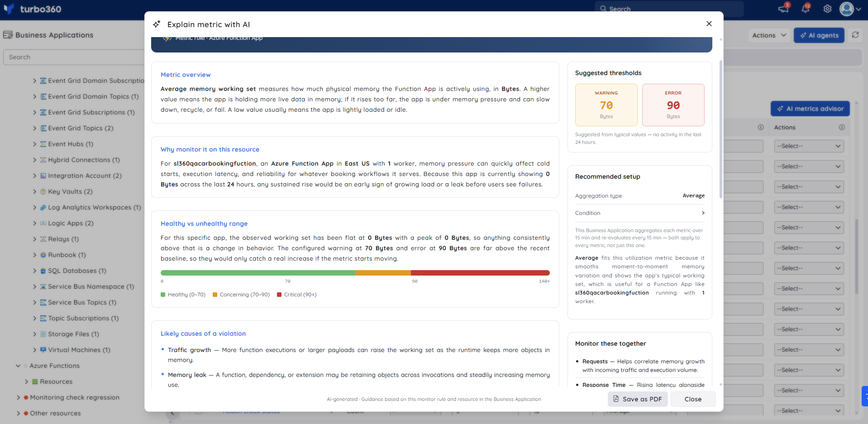The height and width of the screenshot is (424, 868).
Task: Click the Service Bus Topics icon
Action: click(x=43, y=302)
